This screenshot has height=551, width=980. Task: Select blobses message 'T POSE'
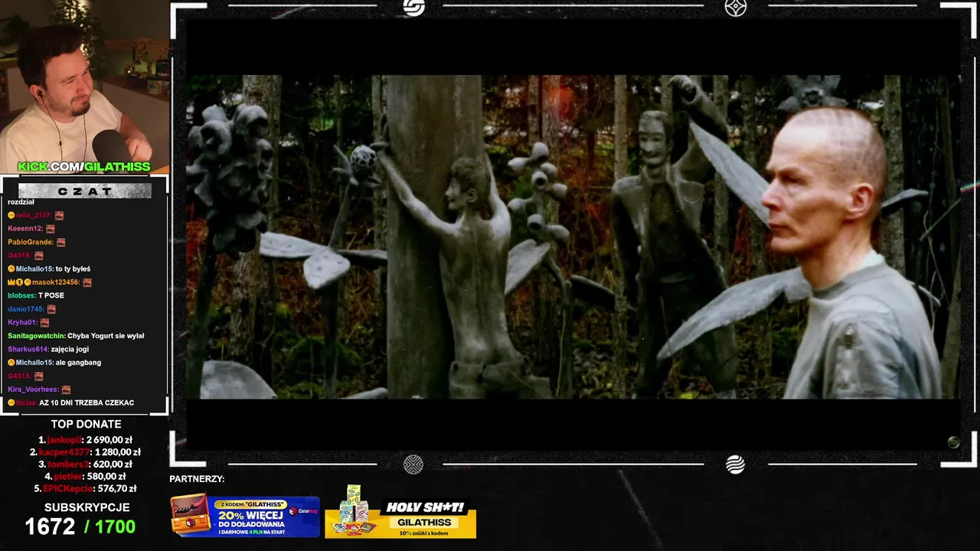tap(51, 295)
